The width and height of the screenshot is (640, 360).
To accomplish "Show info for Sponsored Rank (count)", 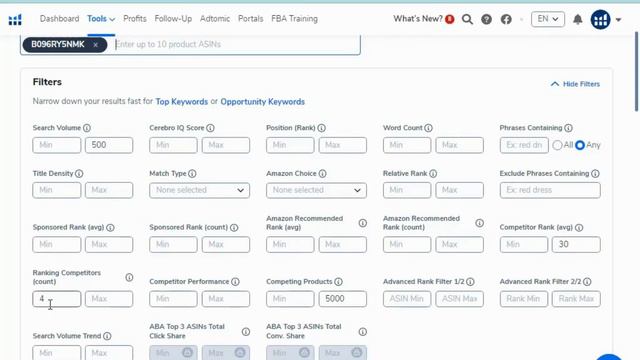I will [234, 228].
